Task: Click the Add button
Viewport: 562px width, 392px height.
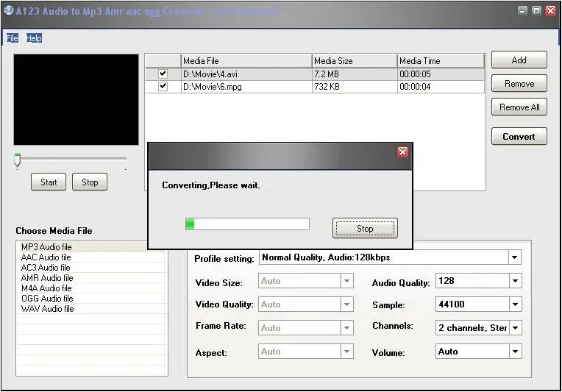Action: click(x=519, y=60)
